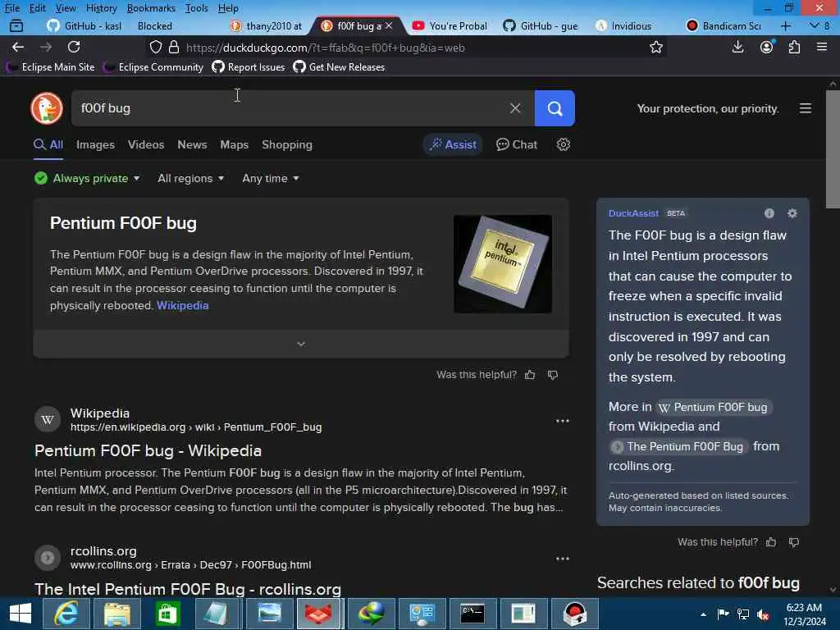Switch to the Maps search tab
This screenshot has width=840, height=630.
[234, 144]
